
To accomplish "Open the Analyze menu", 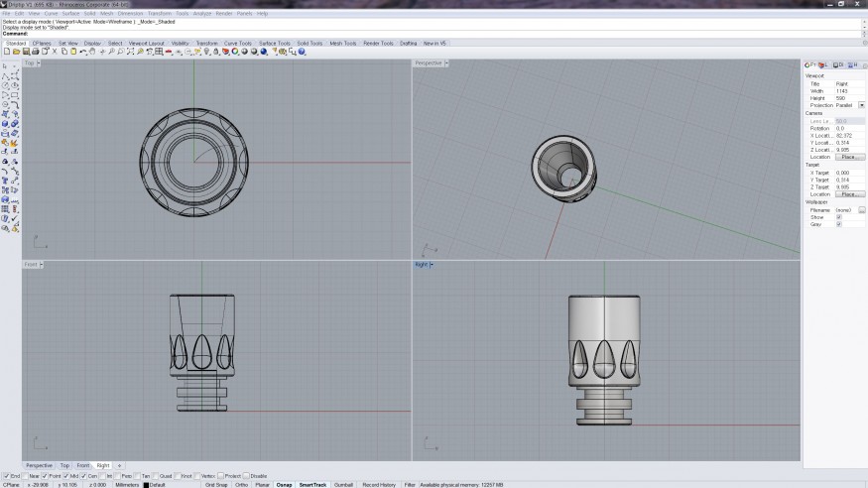I will click(202, 13).
